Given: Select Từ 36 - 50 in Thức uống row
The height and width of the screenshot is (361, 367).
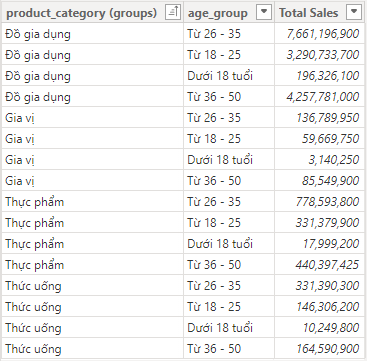Looking at the screenshot, I should click(229, 349).
